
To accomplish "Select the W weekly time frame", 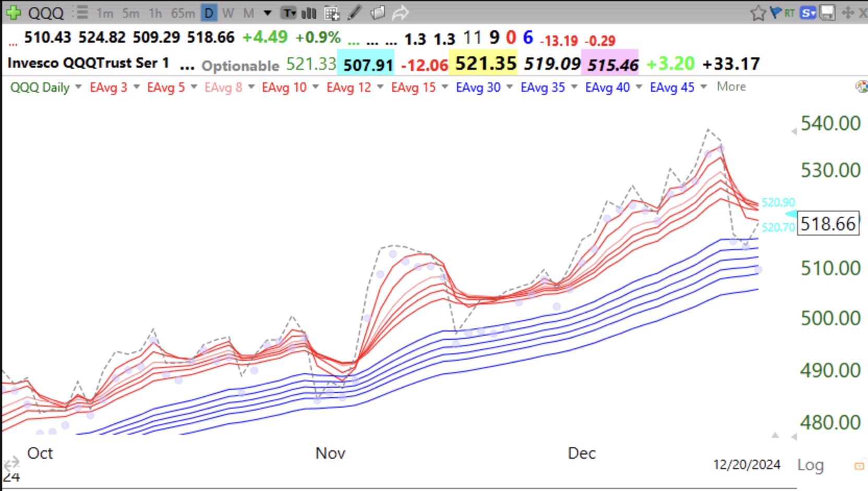I will [x=228, y=13].
